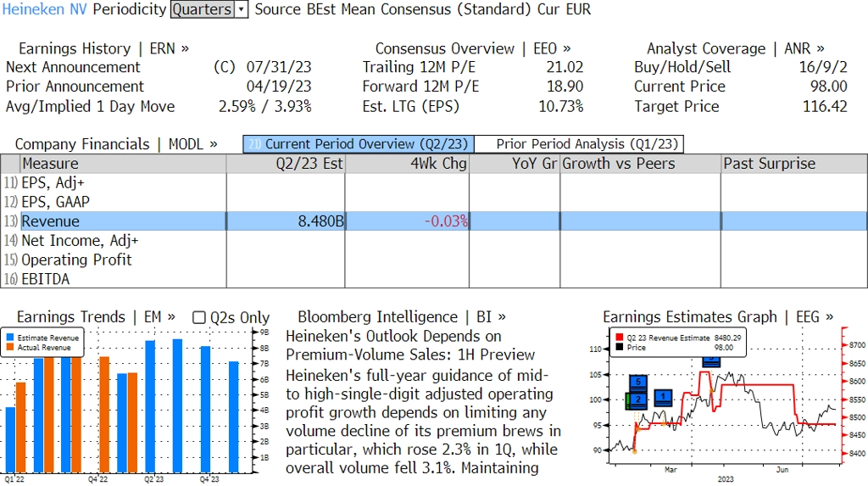This screenshot has width=868, height=486.
Task: Click the Buy/Hold/Sell value 16/9/2
Action: pos(822,67)
